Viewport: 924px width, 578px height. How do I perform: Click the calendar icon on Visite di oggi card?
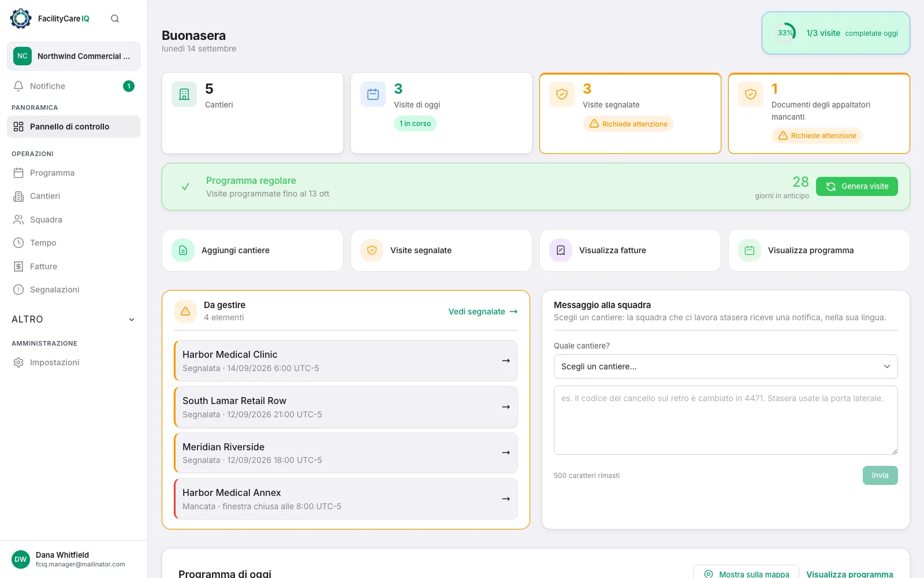tap(373, 94)
